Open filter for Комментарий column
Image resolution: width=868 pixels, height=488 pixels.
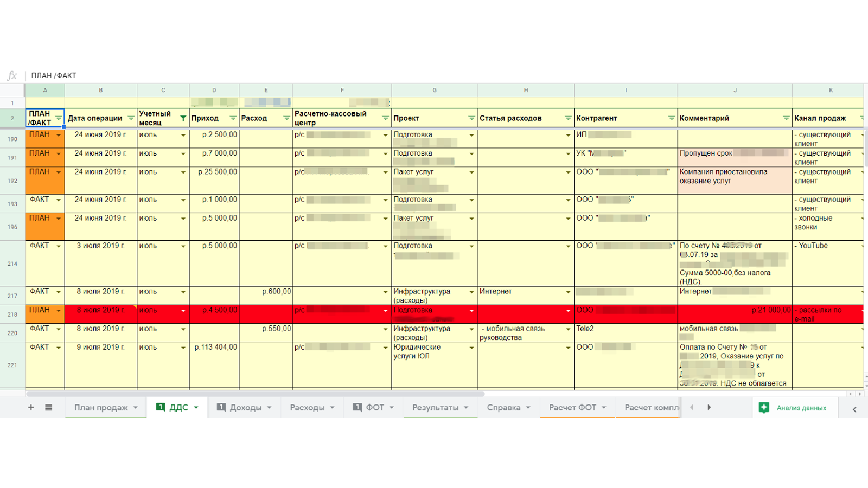786,118
